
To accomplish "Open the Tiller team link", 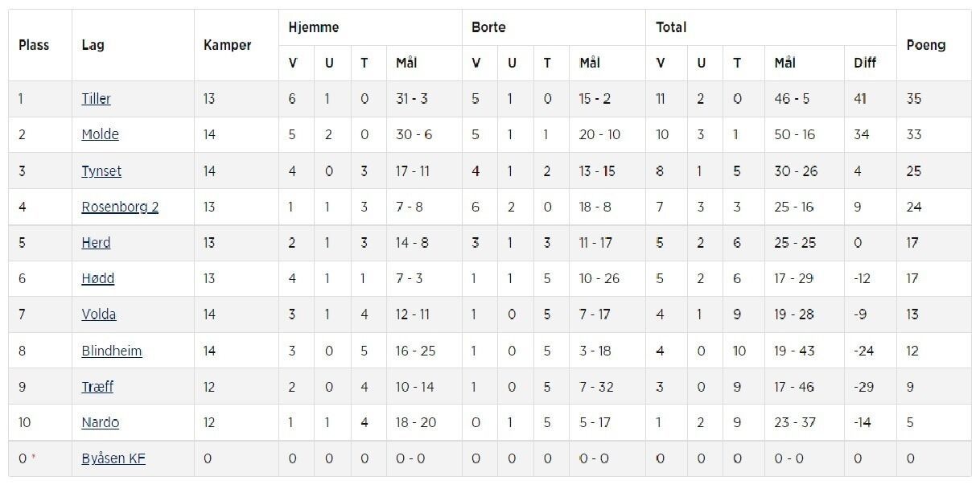I will [96, 99].
